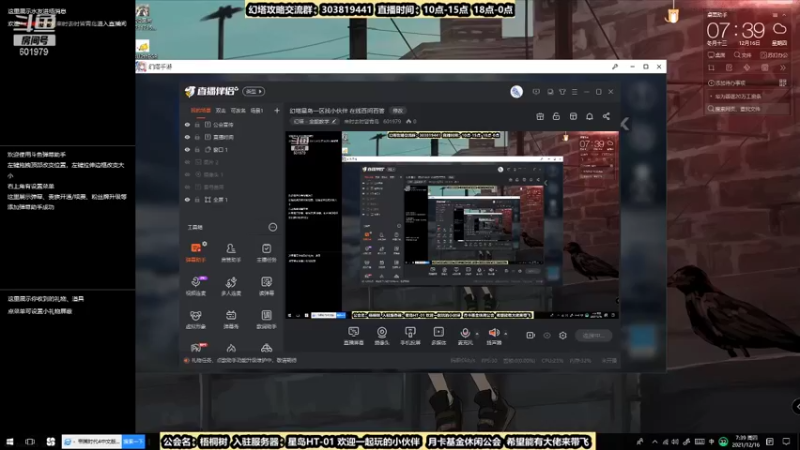Screen dimensions: 800x450
Task: Toggle the lock on the 全屏 1 layer
Action: (x=197, y=200)
